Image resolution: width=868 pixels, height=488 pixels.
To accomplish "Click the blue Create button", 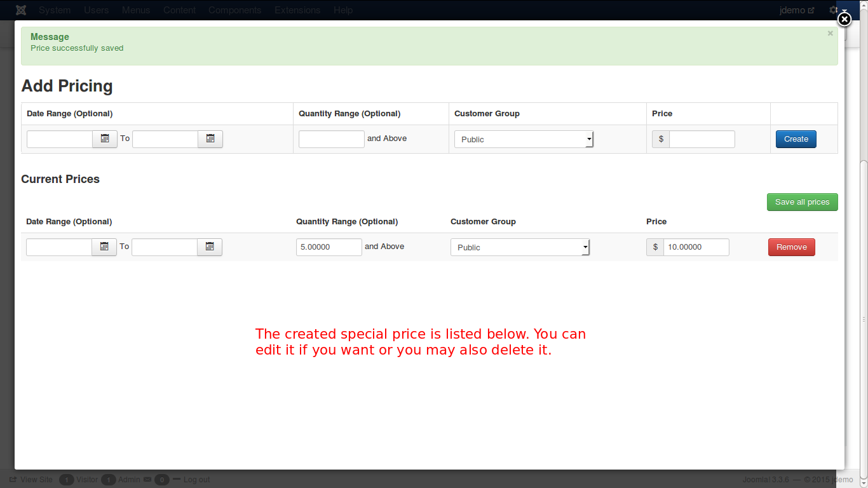I will (x=796, y=139).
